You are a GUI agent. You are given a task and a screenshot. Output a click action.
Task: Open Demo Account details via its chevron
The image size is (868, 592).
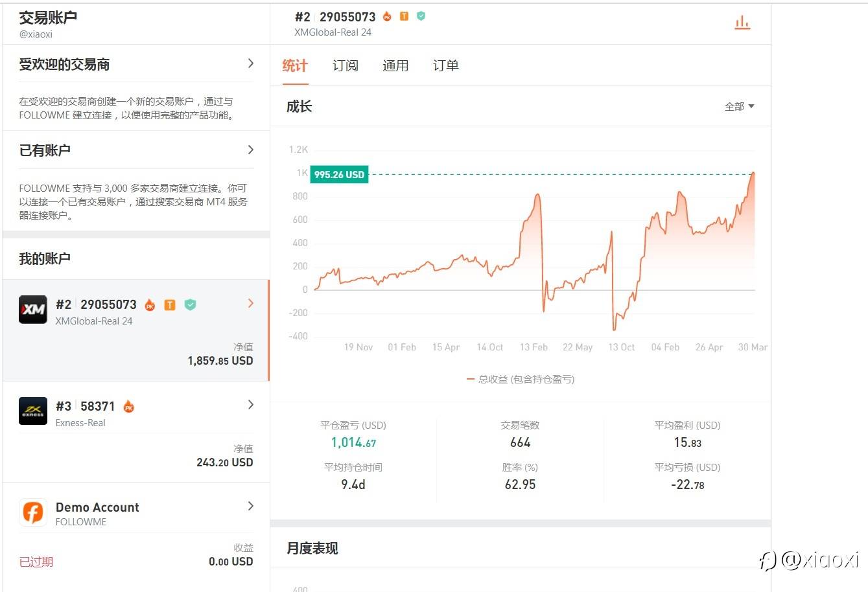(251, 506)
